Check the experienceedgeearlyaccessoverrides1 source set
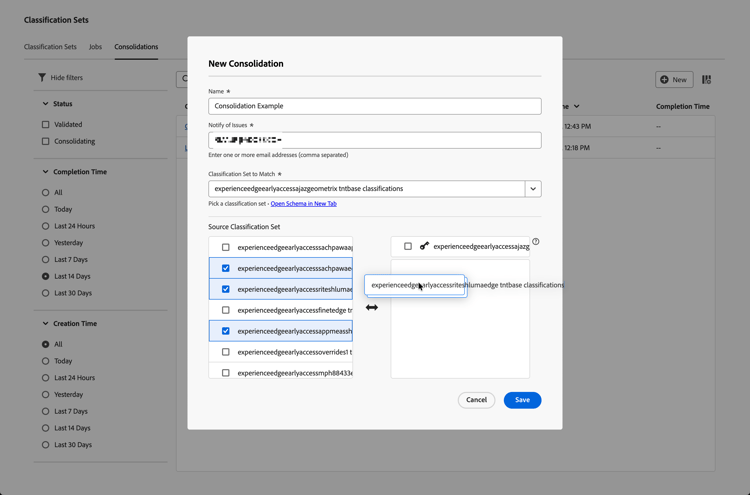The width and height of the screenshot is (750, 495). pyautogui.click(x=226, y=352)
